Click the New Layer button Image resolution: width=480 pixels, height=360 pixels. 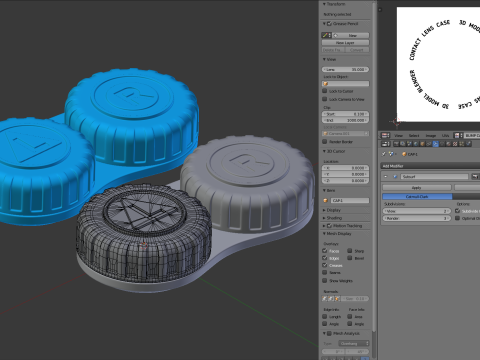pos(345,43)
